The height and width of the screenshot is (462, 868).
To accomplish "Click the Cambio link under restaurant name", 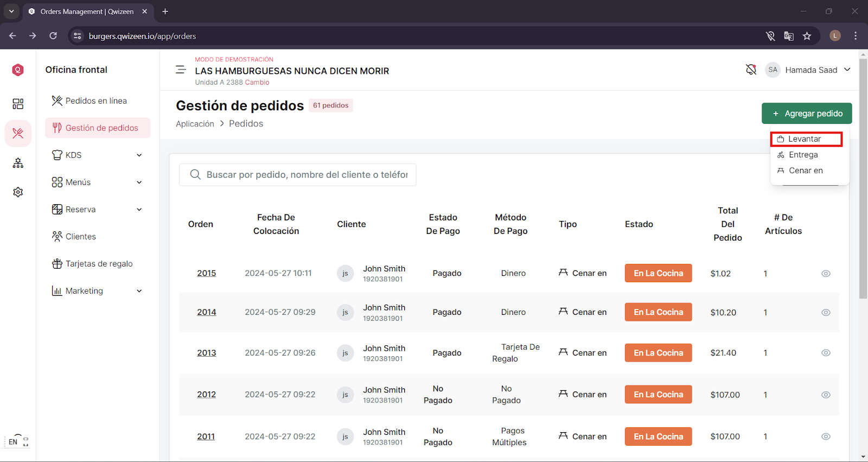I will pos(257,83).
